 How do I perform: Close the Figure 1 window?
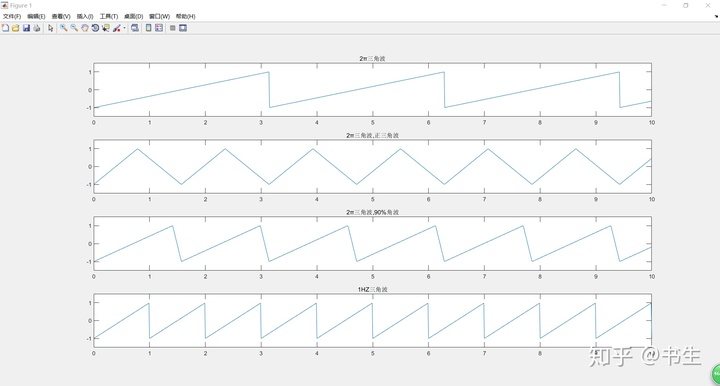tap(708, 6)
